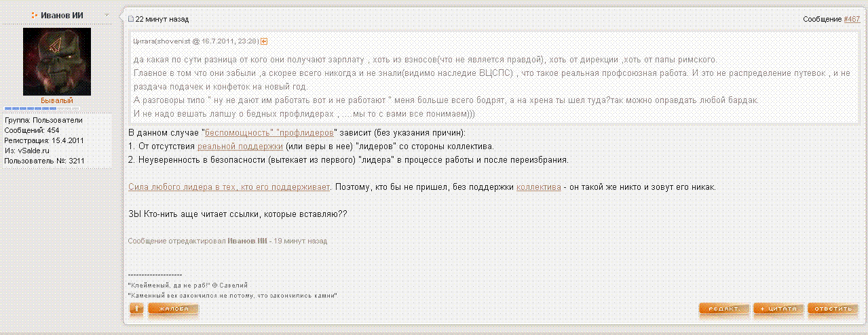Image resolution: width=868 pixels, height=335 pixels.
Task: Click the 'коллектива' hyperlink
Action: tap(539, 186)
